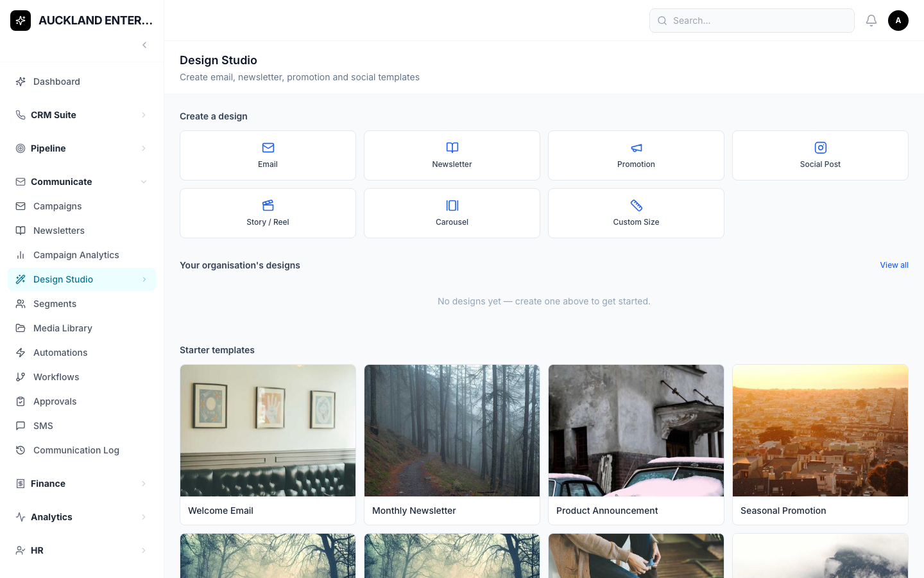Expand the Design Studio submenu chevron
Image resolution: width=924 pixels, height=578 pixels.
(x=144, y=279)
